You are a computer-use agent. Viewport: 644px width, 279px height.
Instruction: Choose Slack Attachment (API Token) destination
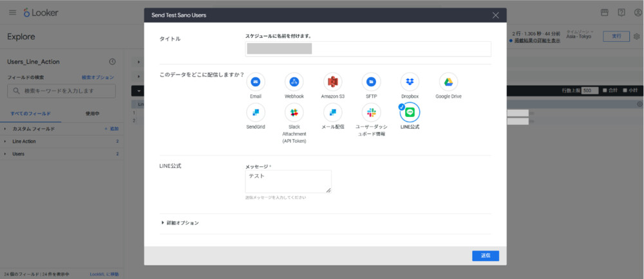coord(294,113)
